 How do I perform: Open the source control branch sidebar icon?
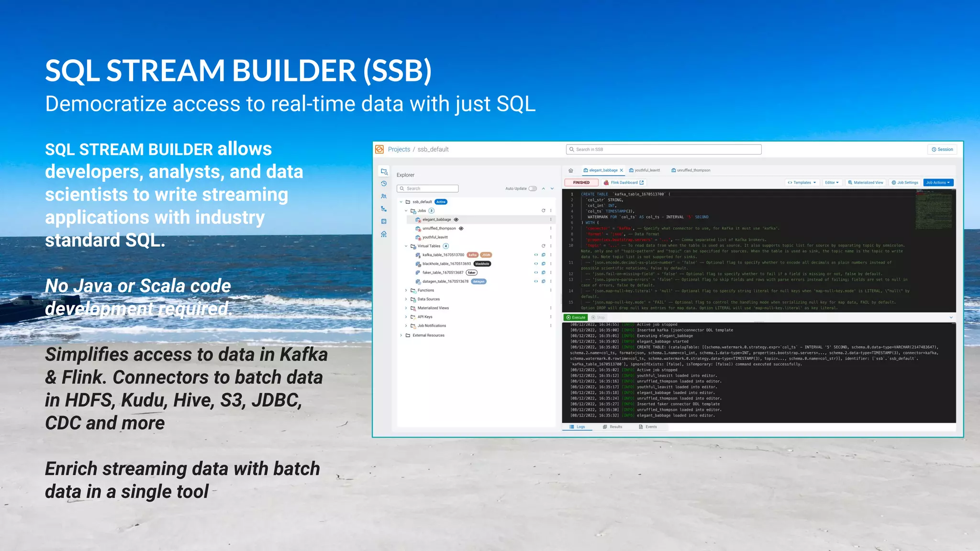[x=384, y=209]
